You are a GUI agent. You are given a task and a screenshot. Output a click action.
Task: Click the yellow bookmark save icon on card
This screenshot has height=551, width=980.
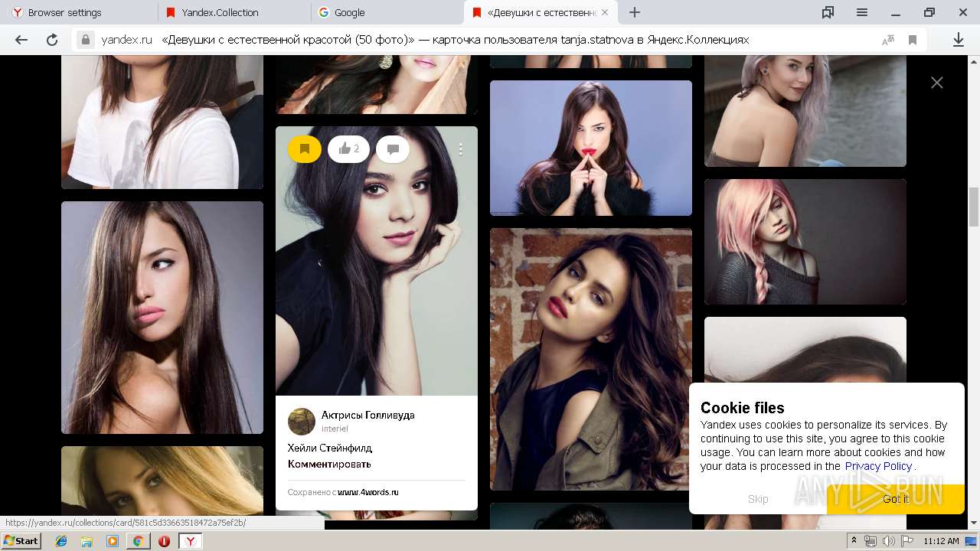coord(305,149)
